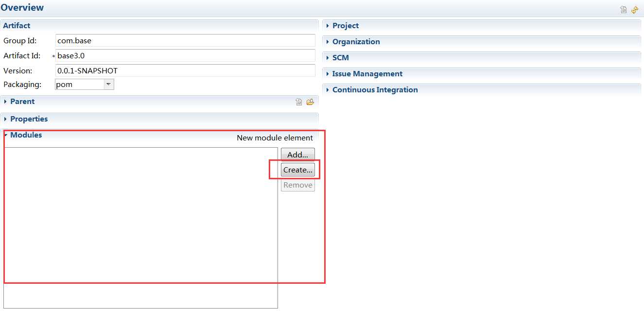
Task: Click the 'Packaging:' label
Action: pyautogui.click(x=22, y=85)
